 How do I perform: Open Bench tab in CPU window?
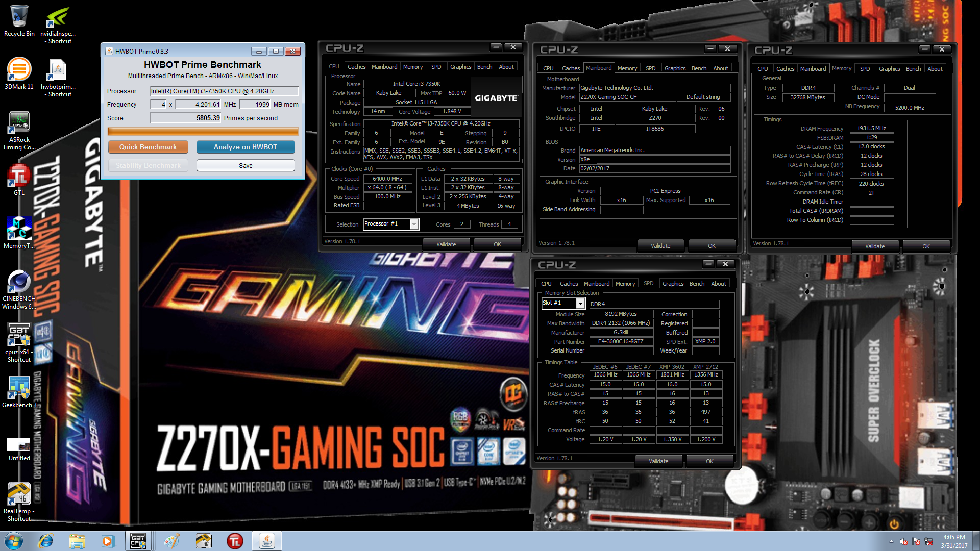(x=484, y=67)
